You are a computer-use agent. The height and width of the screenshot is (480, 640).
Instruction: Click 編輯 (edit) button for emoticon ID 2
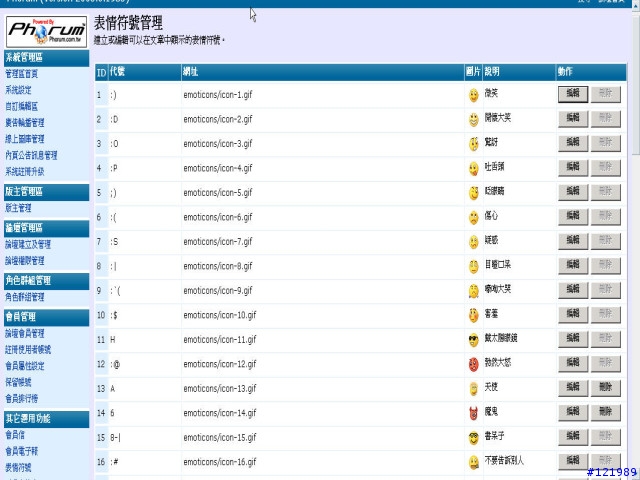(x=573, y=119)
